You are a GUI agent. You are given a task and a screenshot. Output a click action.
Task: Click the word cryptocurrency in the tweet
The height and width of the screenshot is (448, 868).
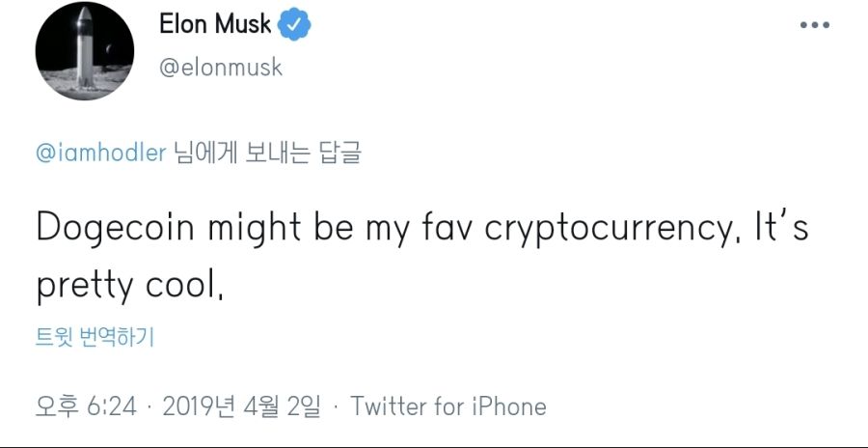[604, 229]
